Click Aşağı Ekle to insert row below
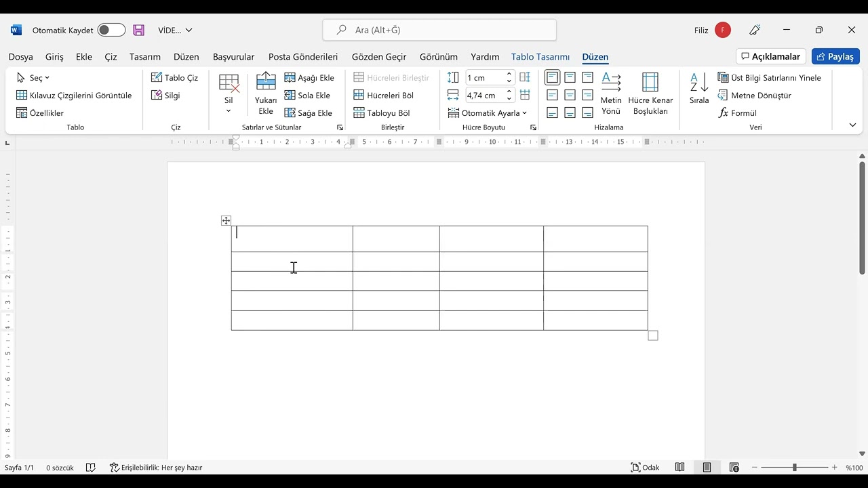The height and width of the screenshot is (488, 868). [x=309, y=78]
